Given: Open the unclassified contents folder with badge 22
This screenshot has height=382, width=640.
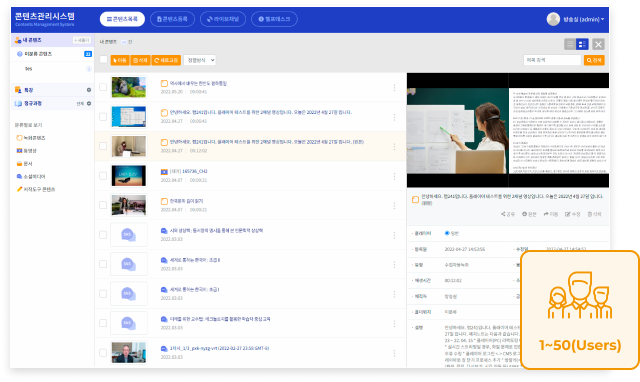Looking at the screenshot, I should 38,54.
